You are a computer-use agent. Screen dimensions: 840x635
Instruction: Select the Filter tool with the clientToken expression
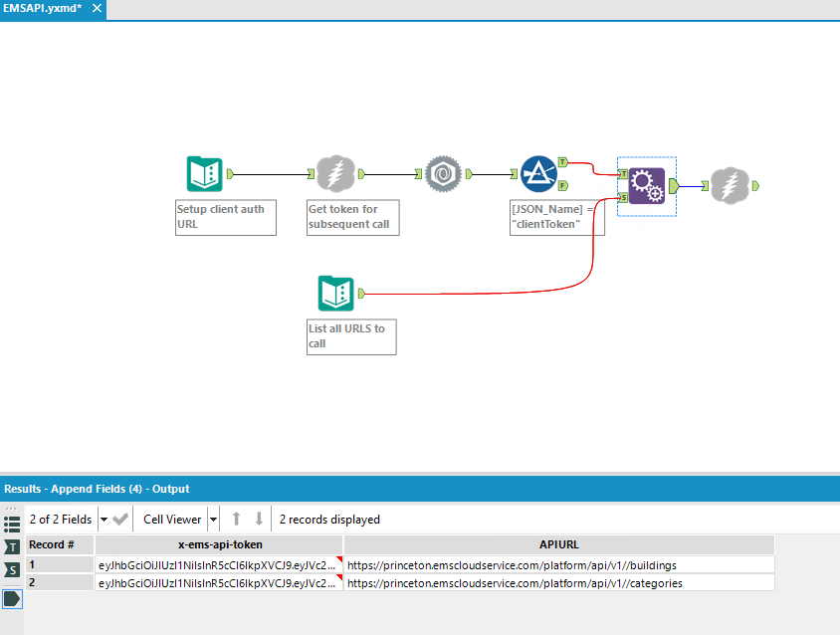(537, 173)
